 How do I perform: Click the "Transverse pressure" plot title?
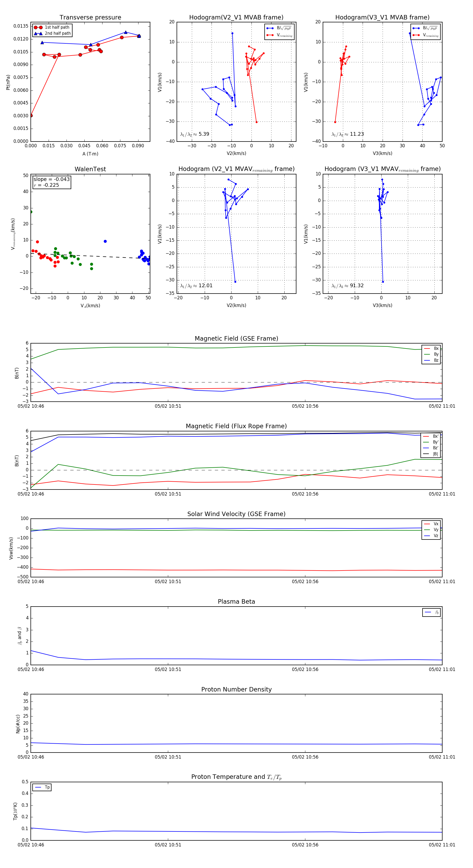point(90,18)
